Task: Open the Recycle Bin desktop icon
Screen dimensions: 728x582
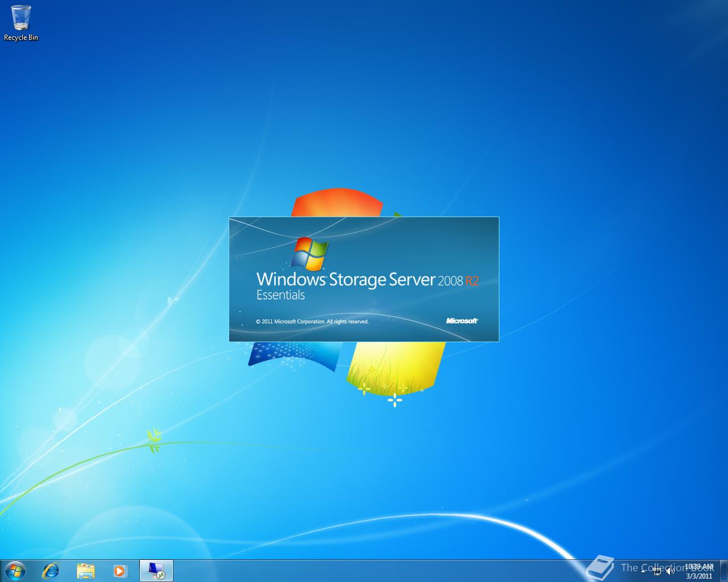Action: click(x=21, y=23)
